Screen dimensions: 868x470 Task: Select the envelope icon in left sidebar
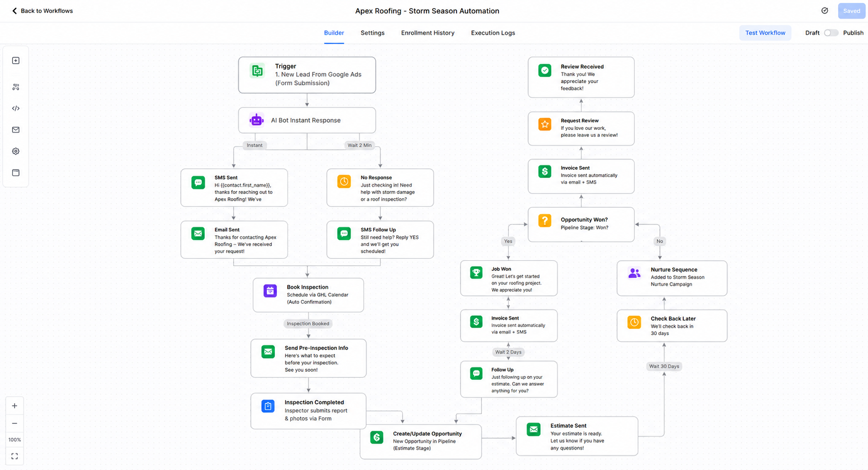[16, 130]
